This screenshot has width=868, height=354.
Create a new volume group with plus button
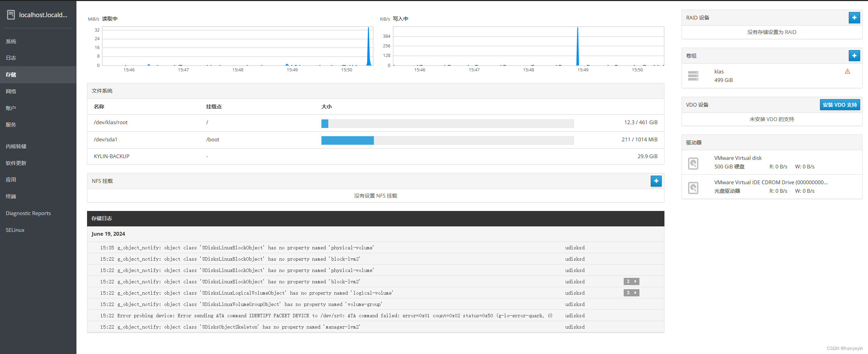[854, 56]
